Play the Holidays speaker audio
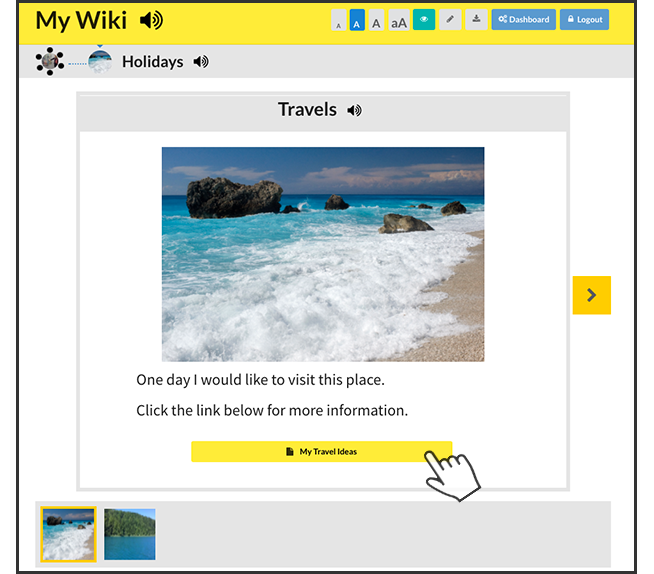 pos(201,62)
